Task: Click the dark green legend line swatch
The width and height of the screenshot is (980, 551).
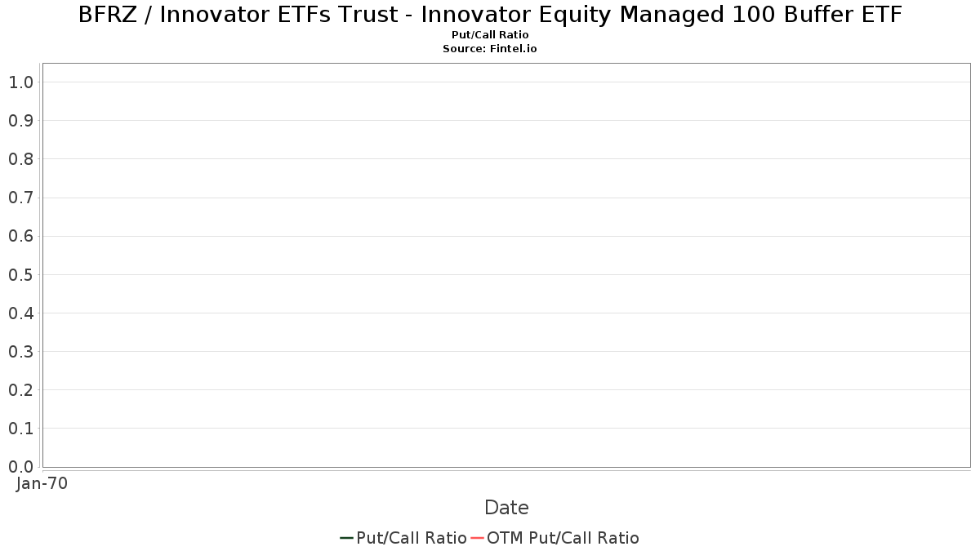Action: click(x=346, y=538)
